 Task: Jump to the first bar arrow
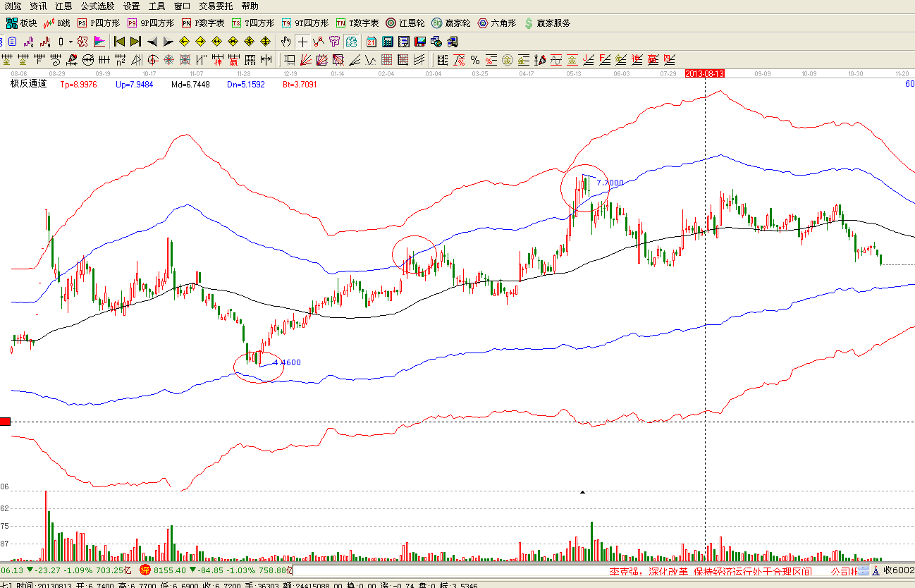(x=119, y=42)
